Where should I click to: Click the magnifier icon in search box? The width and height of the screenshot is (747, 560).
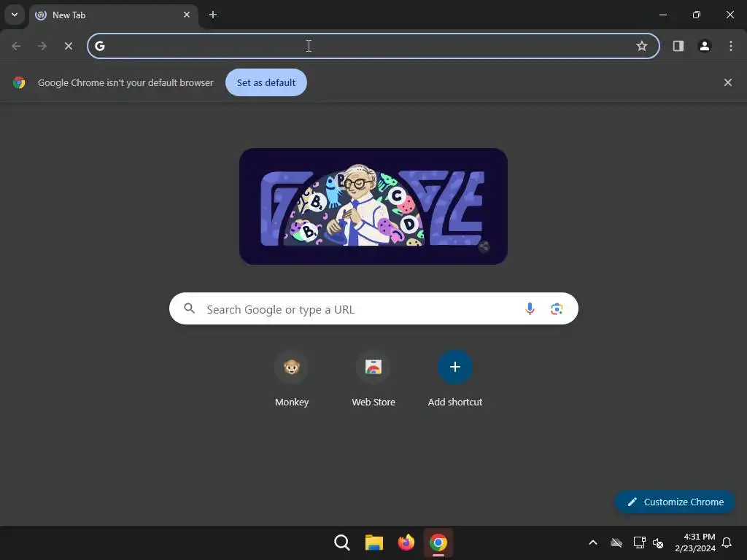[x=190, y=308]
